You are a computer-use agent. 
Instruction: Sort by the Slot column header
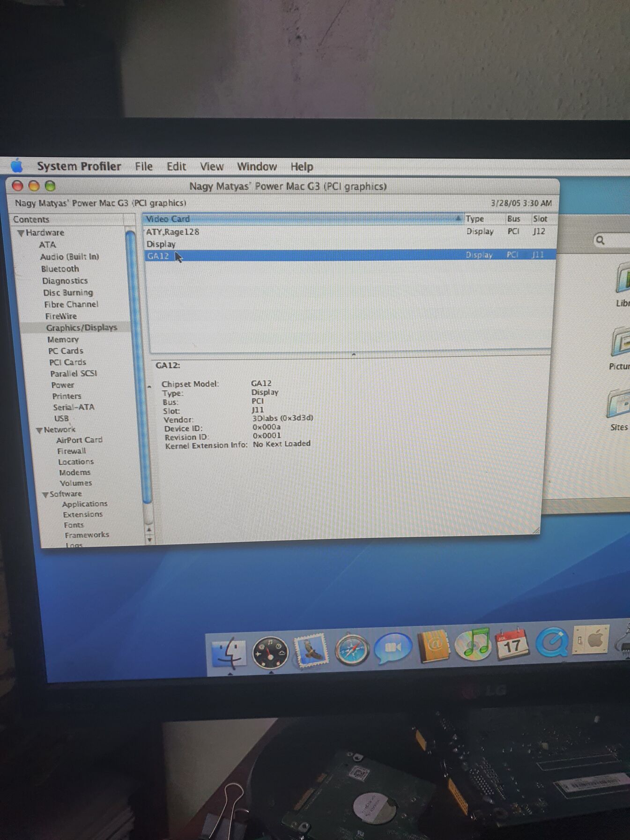click(543, 219)
